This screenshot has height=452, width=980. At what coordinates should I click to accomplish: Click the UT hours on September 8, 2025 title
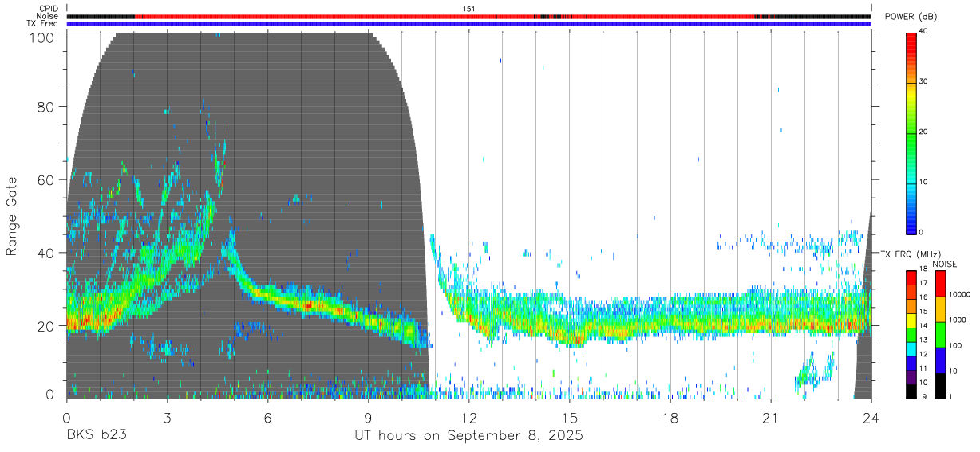469,437
